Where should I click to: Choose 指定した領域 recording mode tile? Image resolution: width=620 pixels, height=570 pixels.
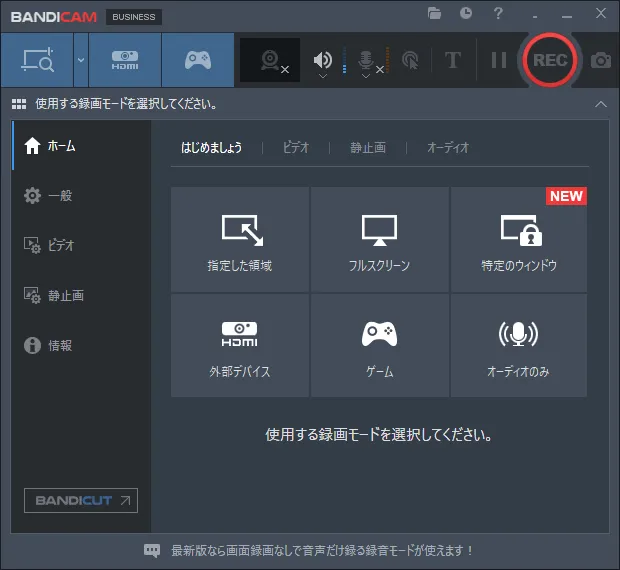tap(240, 240)
